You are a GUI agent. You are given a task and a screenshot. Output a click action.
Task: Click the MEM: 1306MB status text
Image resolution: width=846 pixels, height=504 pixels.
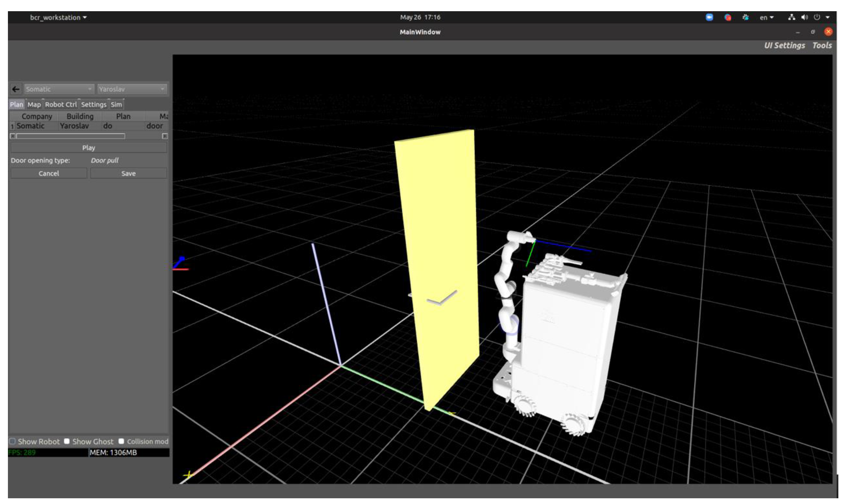click(113, 453)
